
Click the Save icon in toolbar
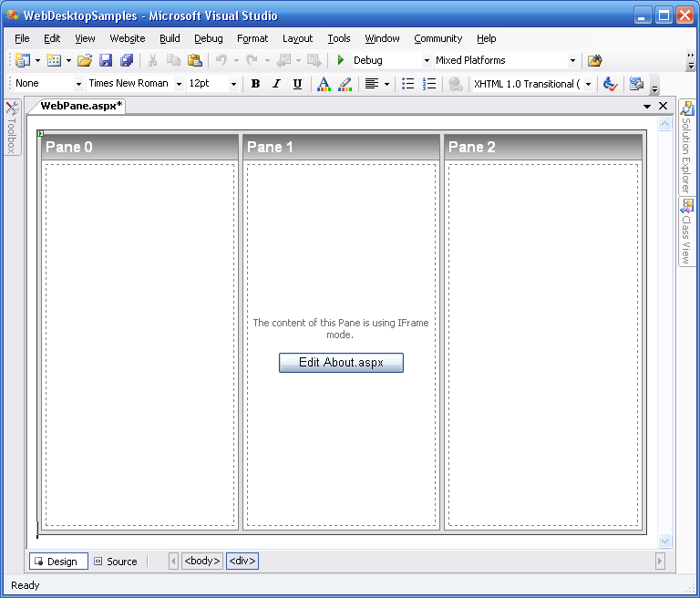(106, 60)
